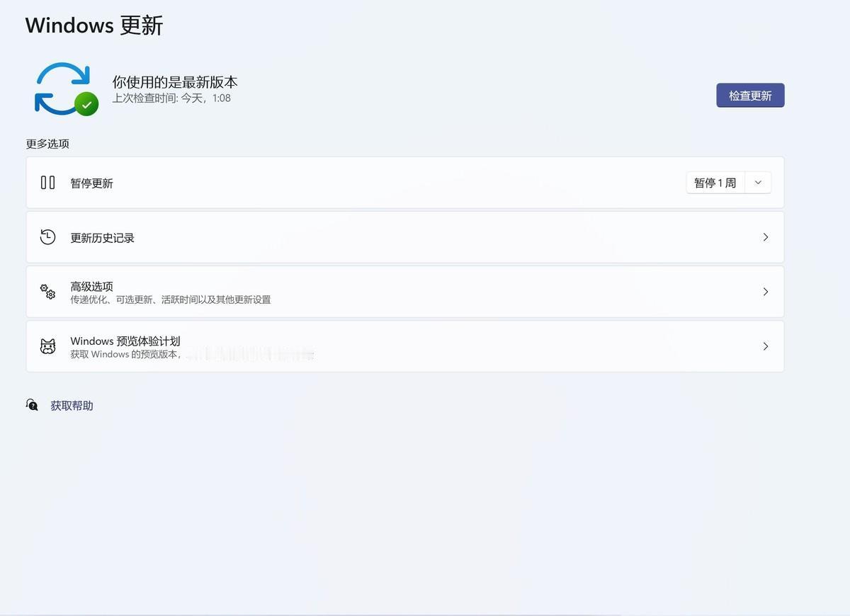Click the 暂停更新 label

point(91,183)
